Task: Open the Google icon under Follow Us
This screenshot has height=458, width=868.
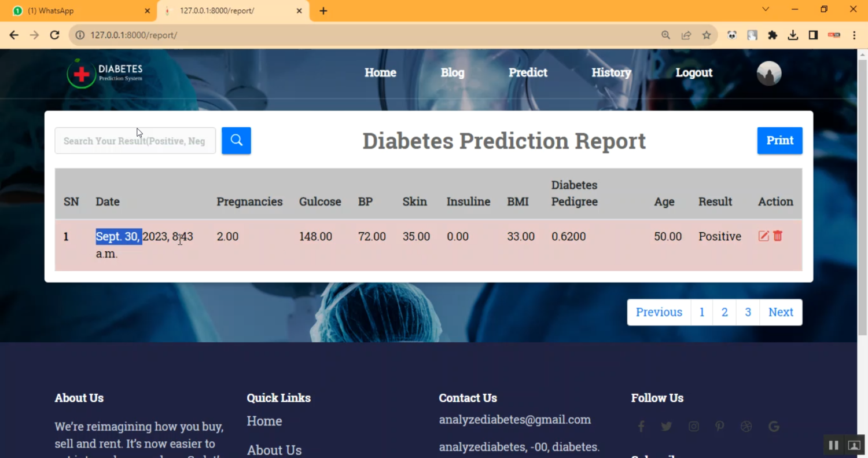Action: pos(774,426)
